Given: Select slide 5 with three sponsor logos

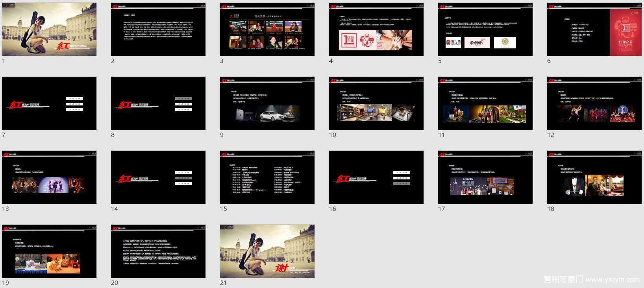Looking at the screenshot, I should (485, 30).
